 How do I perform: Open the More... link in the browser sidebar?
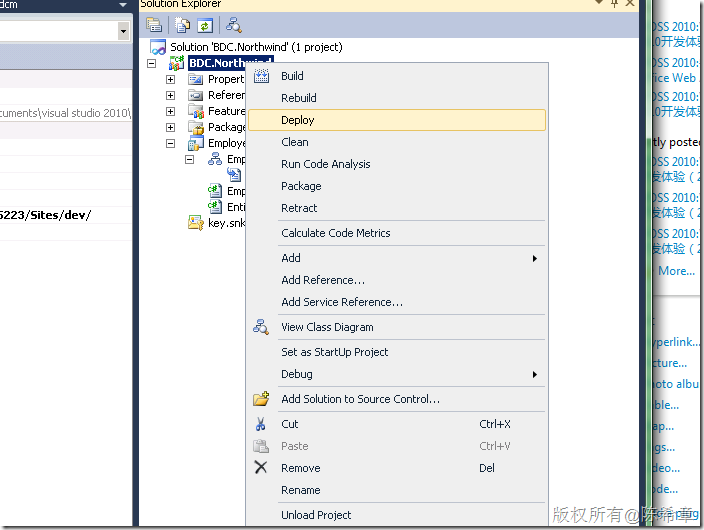(676, 271)
